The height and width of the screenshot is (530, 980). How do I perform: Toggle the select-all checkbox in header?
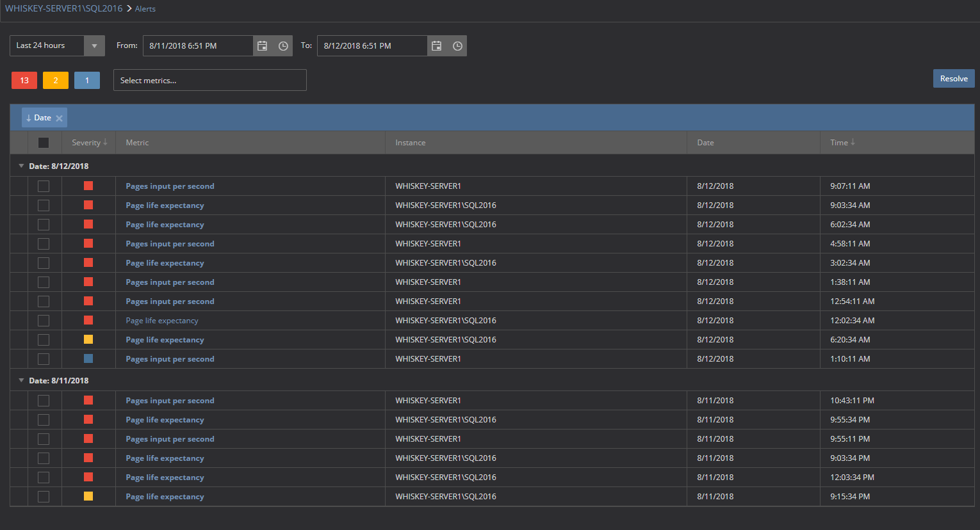click(x=44, y=143)
